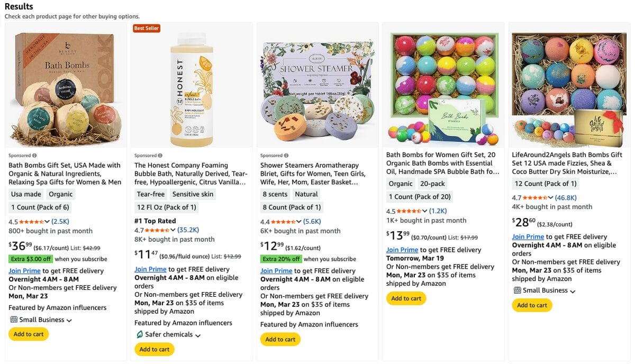This screenshot has height=364, width=635.
Task: Click the Sponsored info icon on Shower Steamers listing
Action: tap(286, 155)
